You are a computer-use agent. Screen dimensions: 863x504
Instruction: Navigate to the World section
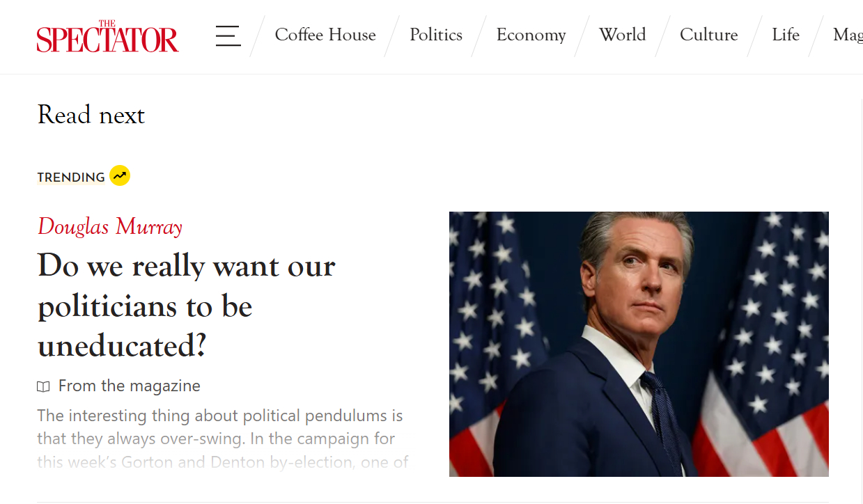pyautogui.click(x=623, y=35)
